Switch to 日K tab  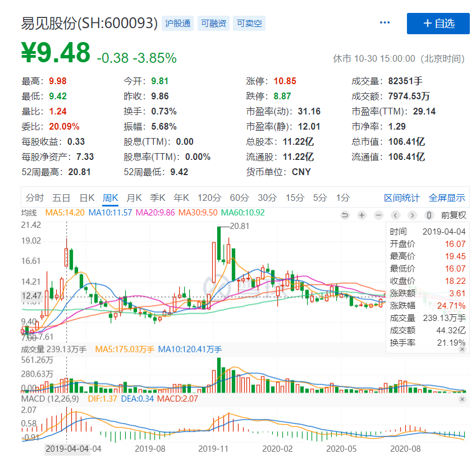(x=87, y=198)
